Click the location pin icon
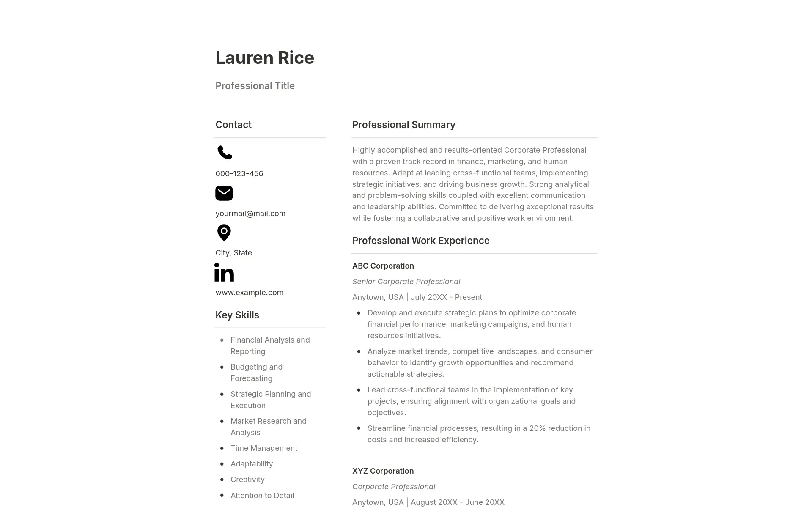Screen dimensions: 812x507 point(224,233)
